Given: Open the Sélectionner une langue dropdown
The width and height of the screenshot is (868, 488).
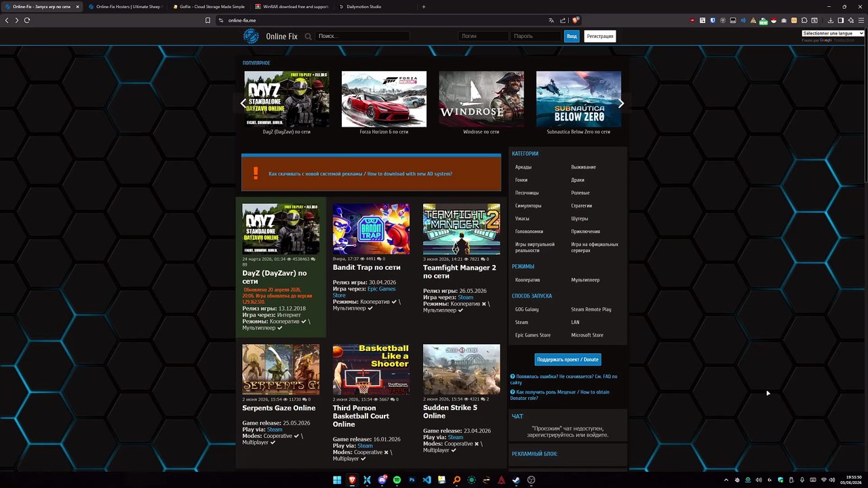Looking at the screenshot, I should (833, 33).
